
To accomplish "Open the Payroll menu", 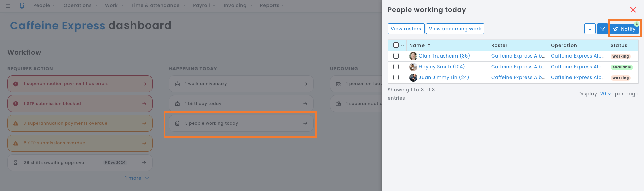I will pyautogui.click(x=204, y=6).
